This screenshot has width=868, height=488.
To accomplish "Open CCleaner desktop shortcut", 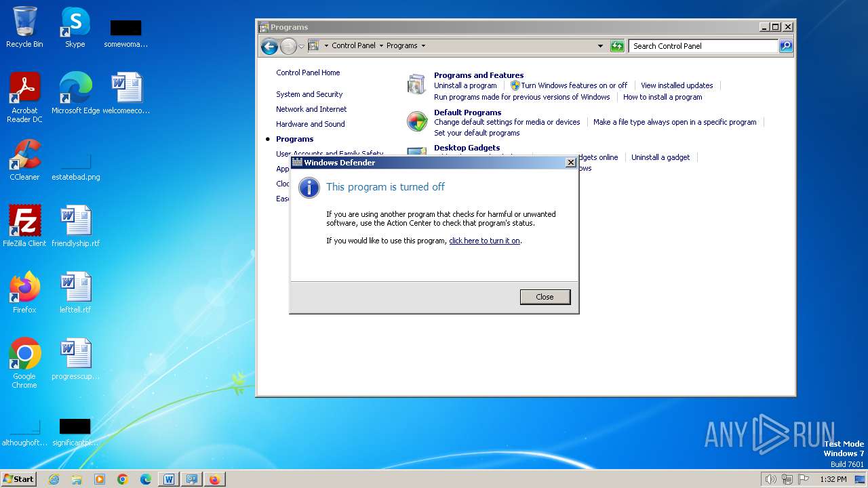I will pyautogui.click(x=24, y=160).
